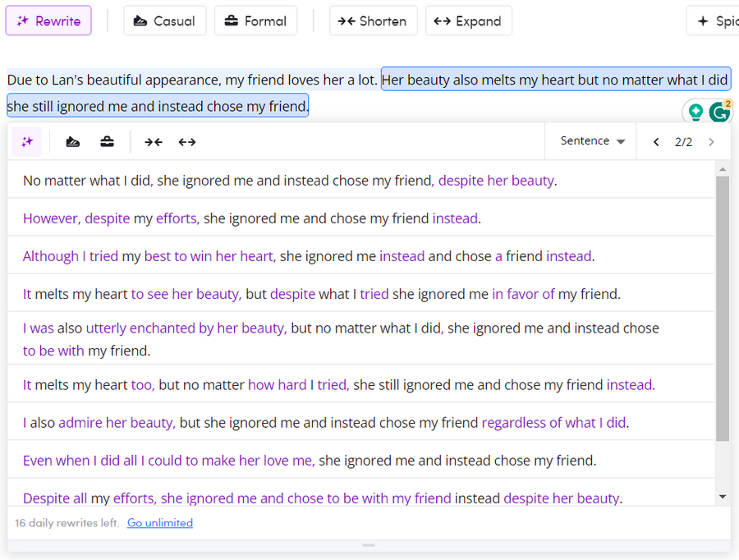Open the Grammarly icon with the 2 badge
739x560 pixels.
720,112
